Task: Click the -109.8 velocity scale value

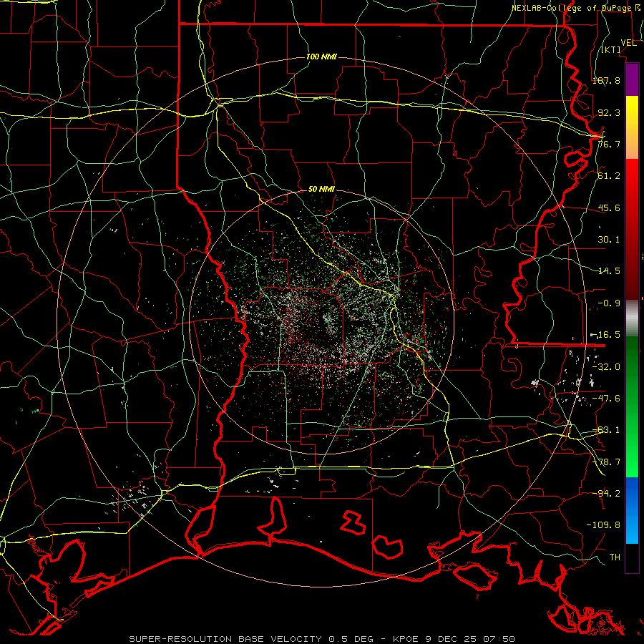Action: [x=603, y=525]
